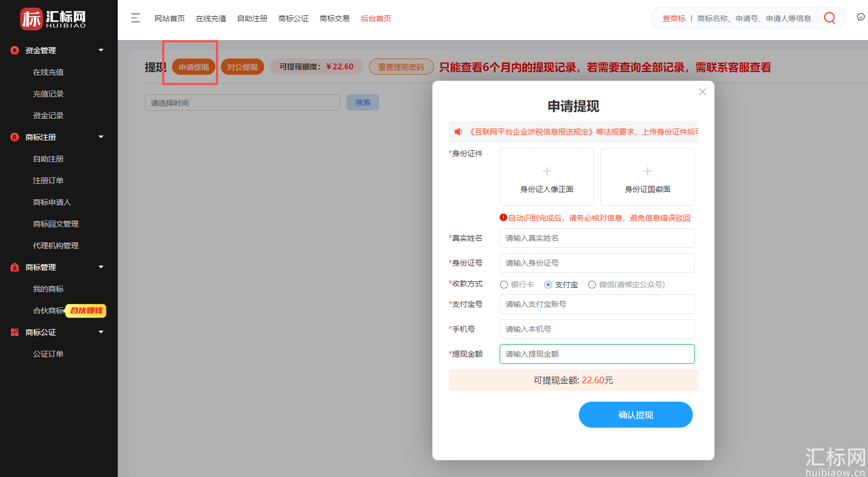
Task: Open 自助注册 in the top nav
Action: 252,18
